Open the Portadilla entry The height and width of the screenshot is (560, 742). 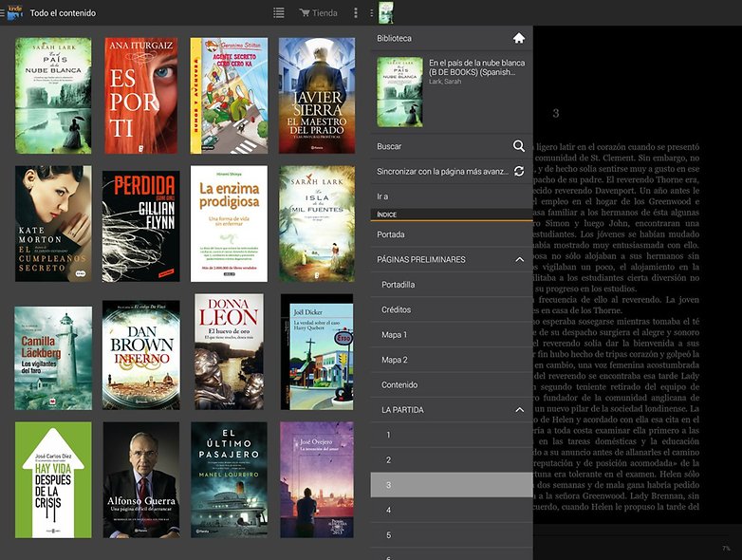click(452, 285)
